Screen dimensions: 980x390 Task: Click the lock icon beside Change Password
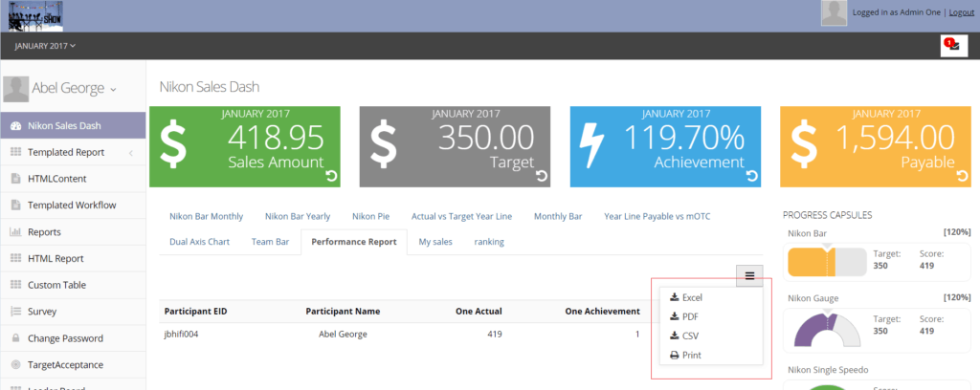pyautogui.click(x=16, y=338)
